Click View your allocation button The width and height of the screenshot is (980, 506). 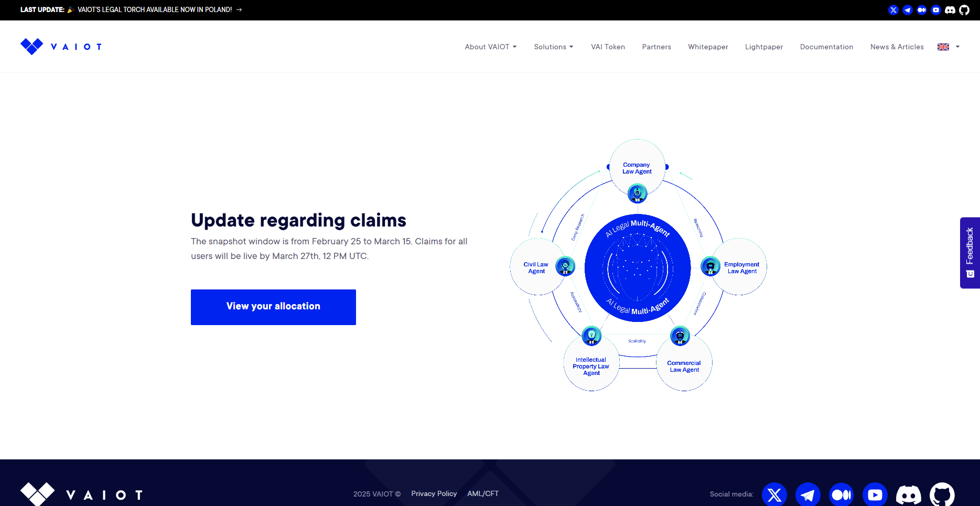point(273,307)
